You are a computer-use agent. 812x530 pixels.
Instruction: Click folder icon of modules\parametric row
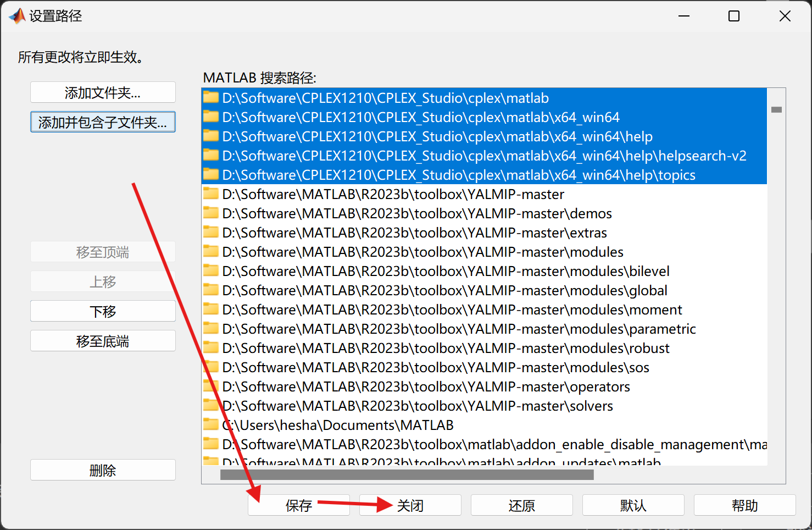tap(211, 329)
